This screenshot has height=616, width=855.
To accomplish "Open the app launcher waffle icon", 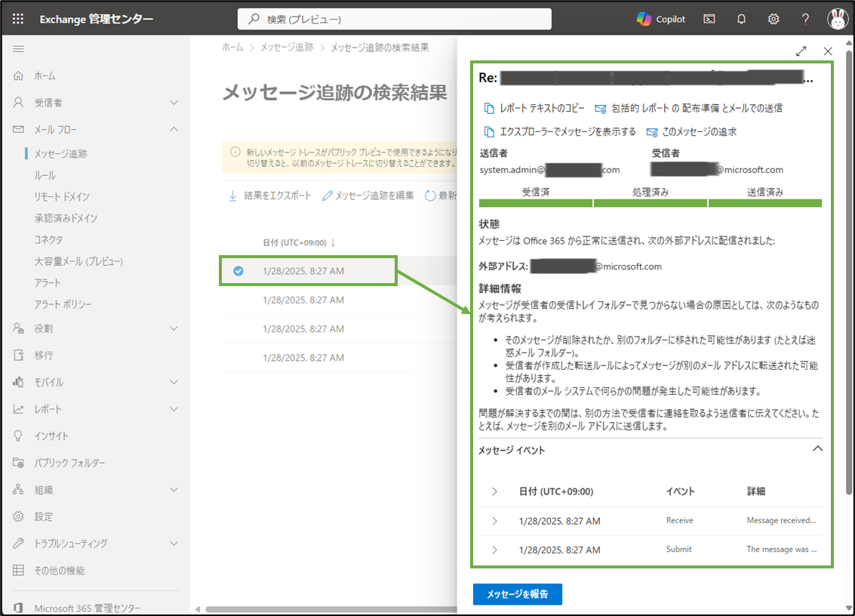I will [18, 19].
